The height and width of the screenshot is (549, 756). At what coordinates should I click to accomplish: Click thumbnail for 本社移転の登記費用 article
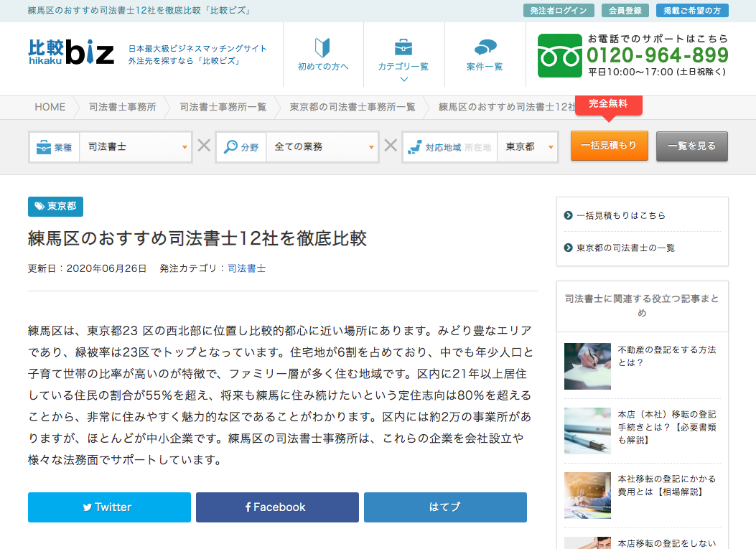pos(587,495)
